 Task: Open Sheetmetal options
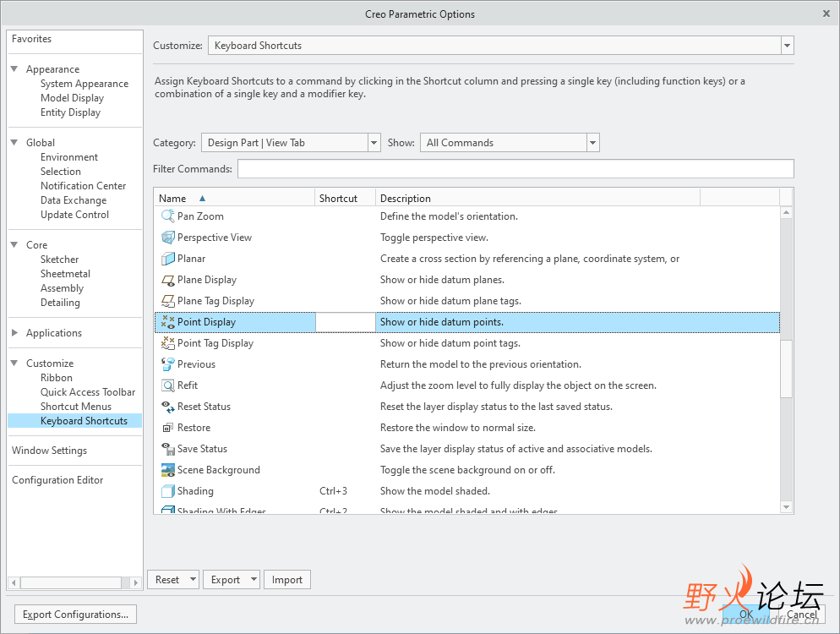pos(65,274)
